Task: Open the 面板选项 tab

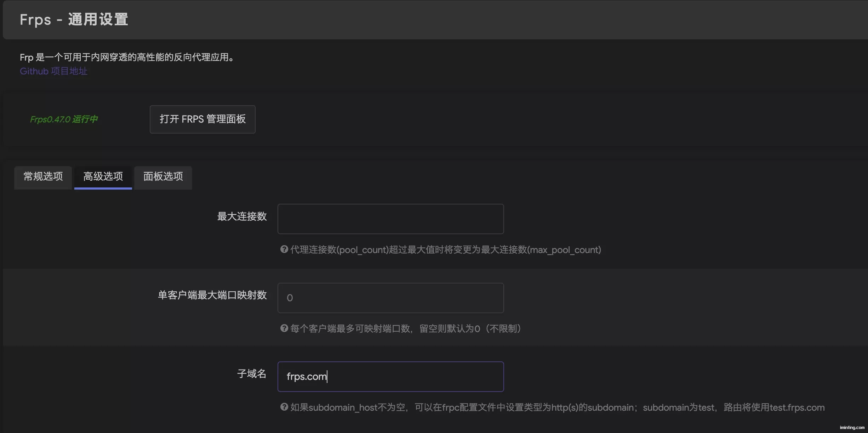Action: 163,177
